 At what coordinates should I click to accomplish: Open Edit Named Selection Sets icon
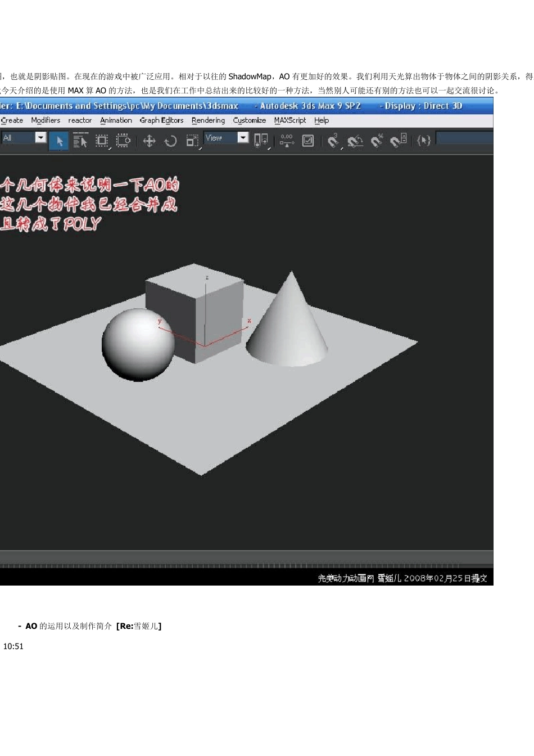[424, 141]
